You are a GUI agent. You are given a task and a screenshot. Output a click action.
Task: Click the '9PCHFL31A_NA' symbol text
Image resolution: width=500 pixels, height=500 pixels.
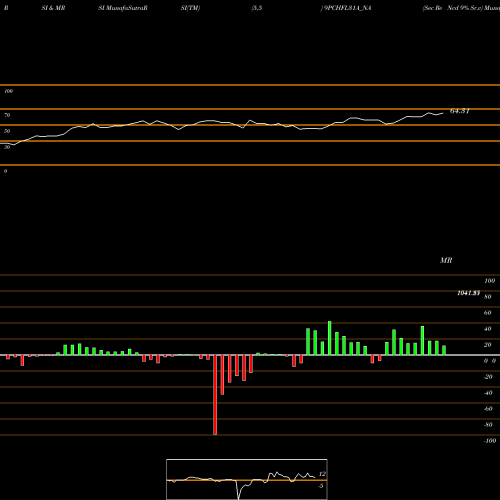point(347,8)
